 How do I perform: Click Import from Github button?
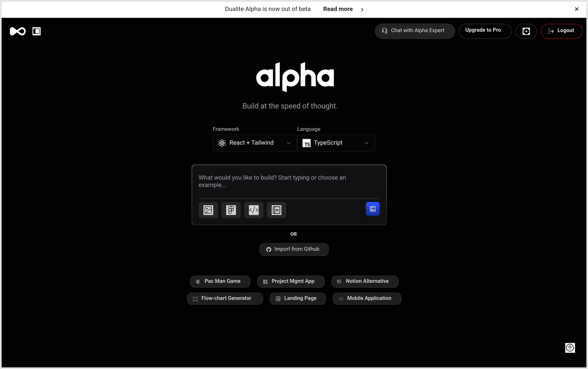pos(294,249)
